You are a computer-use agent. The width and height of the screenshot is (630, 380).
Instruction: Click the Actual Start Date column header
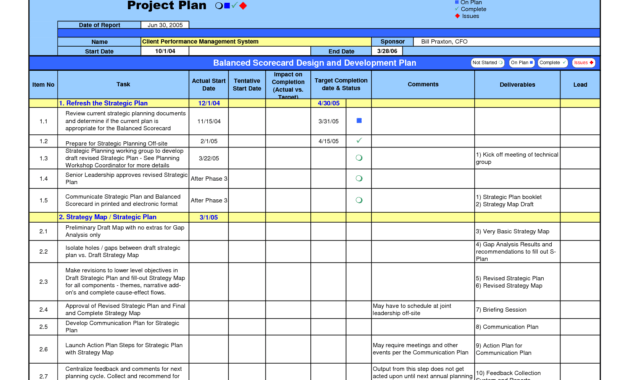click(209, 84)
